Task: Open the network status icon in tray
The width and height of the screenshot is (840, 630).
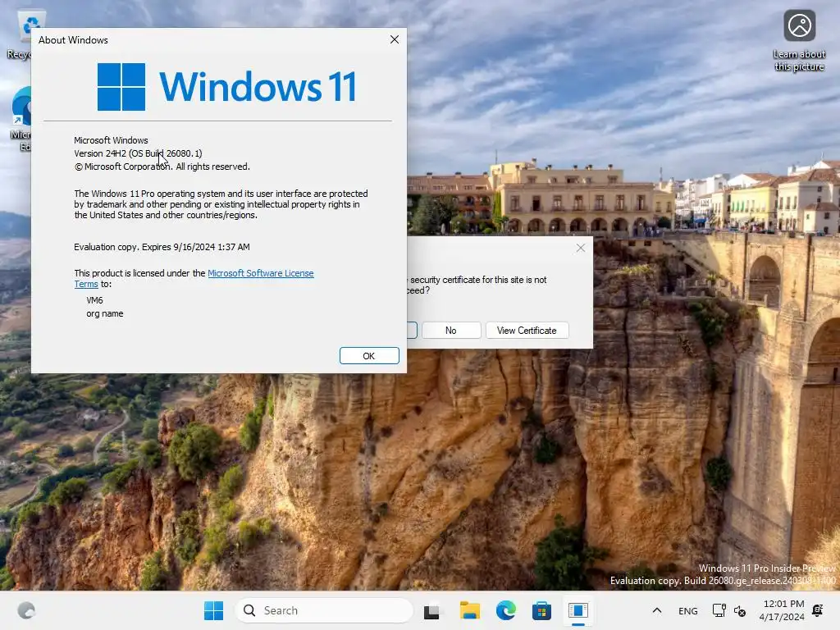Action: [x=719, y=610]
